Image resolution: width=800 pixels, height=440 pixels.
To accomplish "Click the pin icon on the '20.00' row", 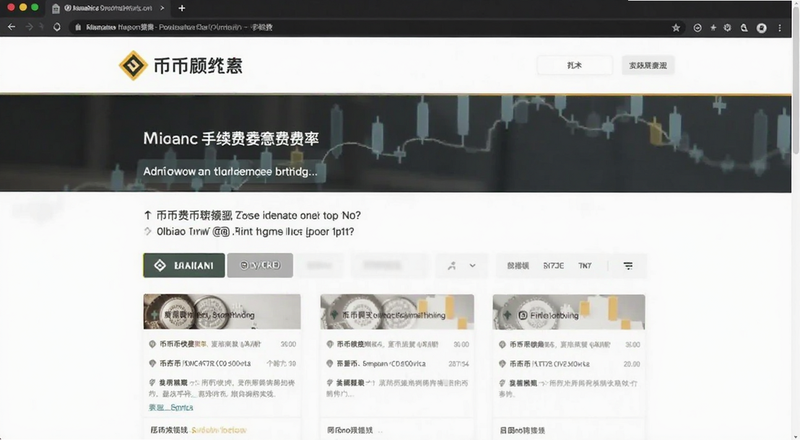I will (502, 364).
